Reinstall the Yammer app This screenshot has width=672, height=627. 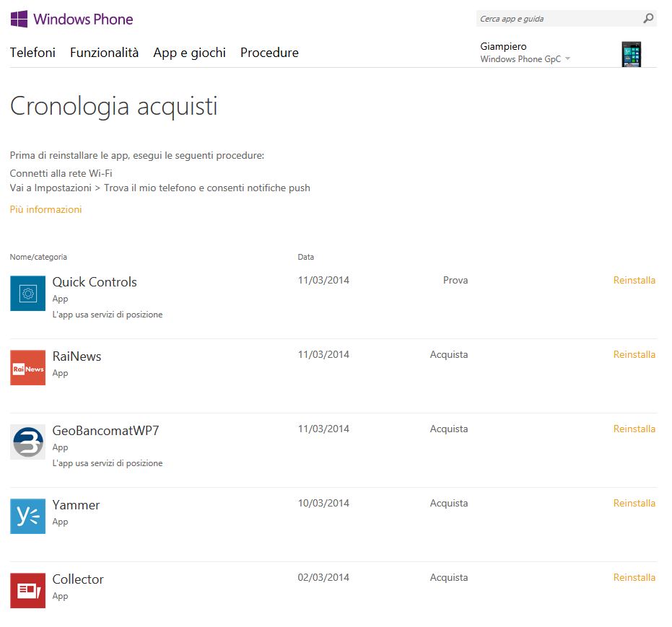pyautogui.click(x=634, y=503)
